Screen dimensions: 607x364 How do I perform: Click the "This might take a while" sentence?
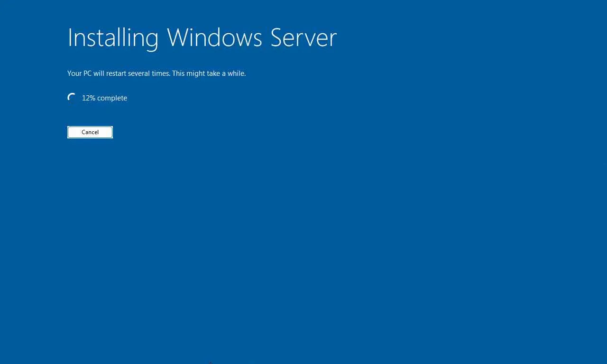(209, 73)
